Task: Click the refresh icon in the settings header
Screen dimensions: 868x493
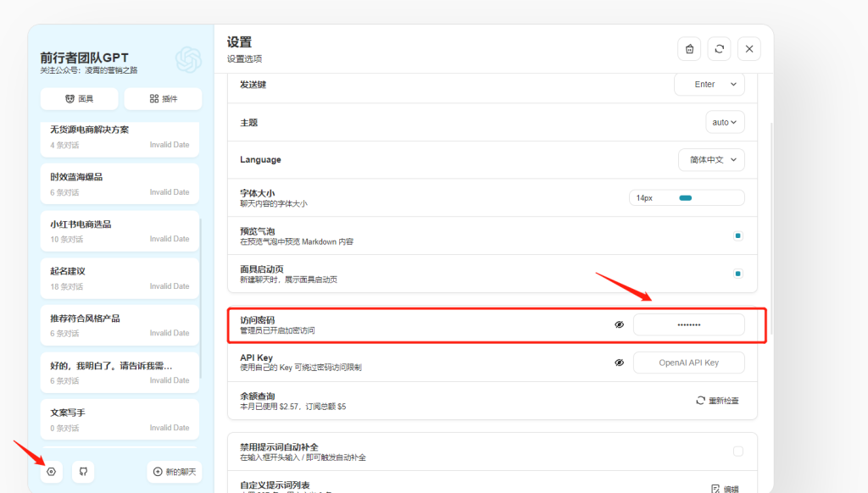Action: point(719,49)
